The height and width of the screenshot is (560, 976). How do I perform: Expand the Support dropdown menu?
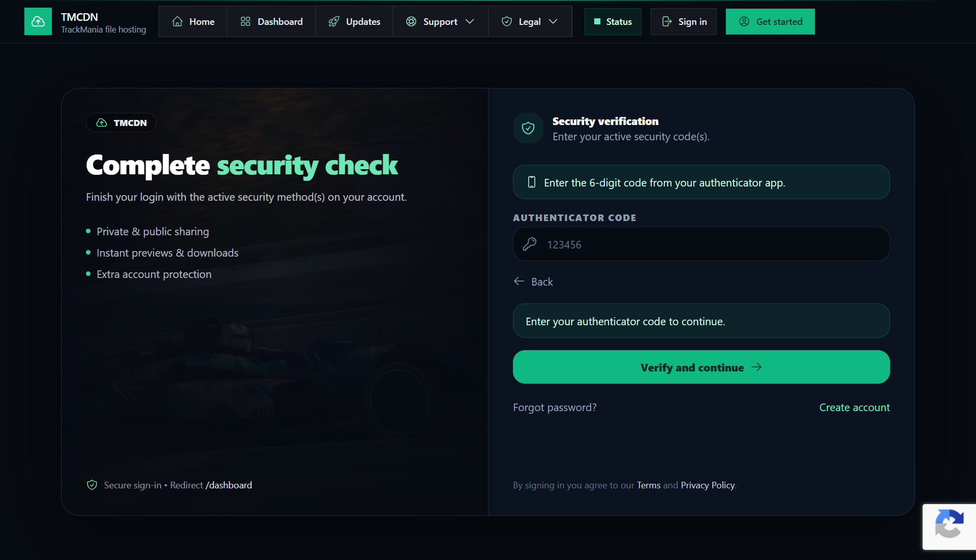click(440, 22)
